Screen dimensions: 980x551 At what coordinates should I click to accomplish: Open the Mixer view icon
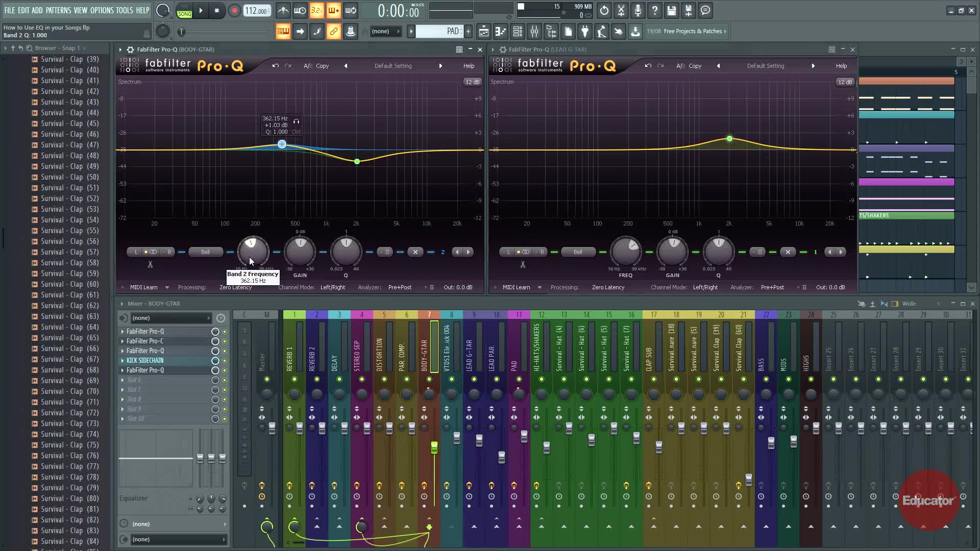pos(534,32)
